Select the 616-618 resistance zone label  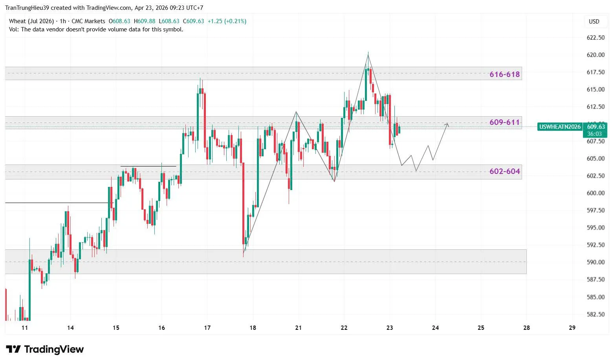504,74
